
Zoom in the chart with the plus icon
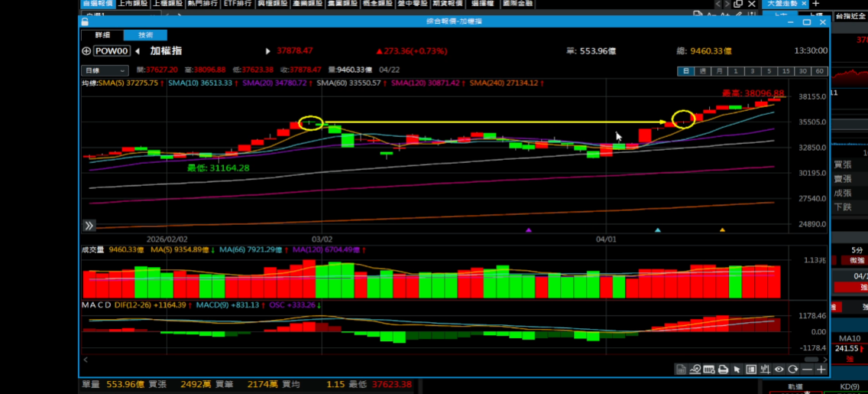pos(821,370)
